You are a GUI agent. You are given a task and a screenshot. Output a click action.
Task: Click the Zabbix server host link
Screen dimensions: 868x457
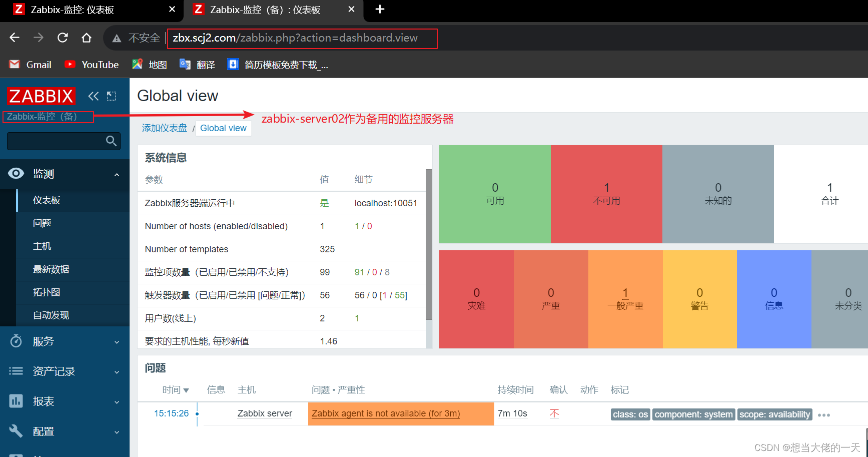pyautogui.click(x=265, y=413)
